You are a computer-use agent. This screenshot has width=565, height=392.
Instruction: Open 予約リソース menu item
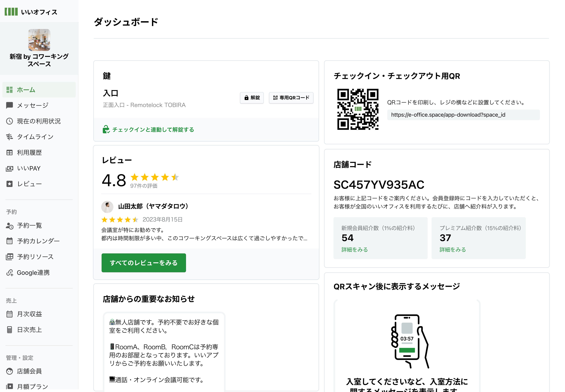35,257
